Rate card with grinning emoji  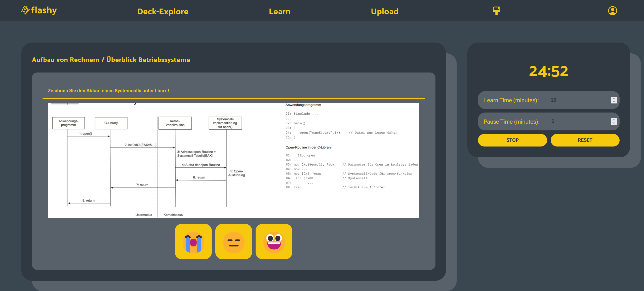274,241
